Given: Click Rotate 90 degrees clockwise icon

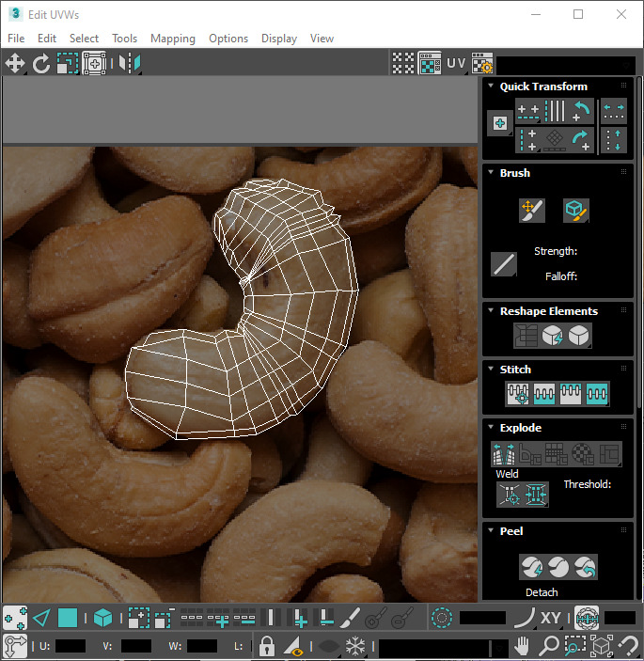Looking at the screenshot, I should [x=581, y=140].
